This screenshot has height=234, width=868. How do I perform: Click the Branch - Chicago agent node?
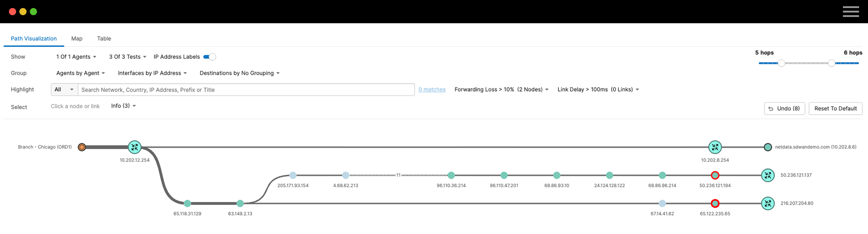81,147
